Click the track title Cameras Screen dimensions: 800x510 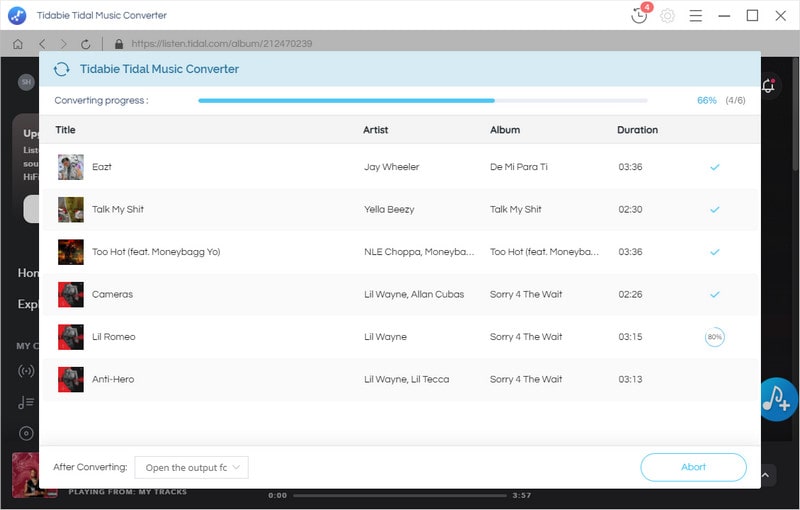pos(112,294)
